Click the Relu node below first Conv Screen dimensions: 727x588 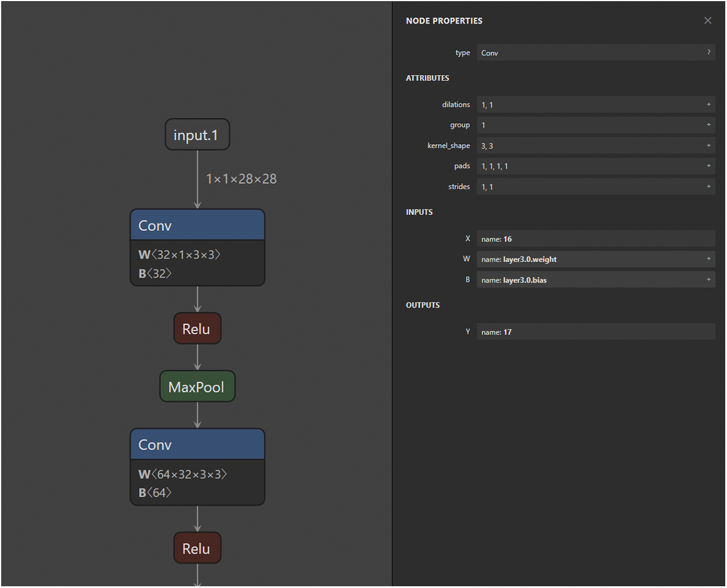pos(197,329)
